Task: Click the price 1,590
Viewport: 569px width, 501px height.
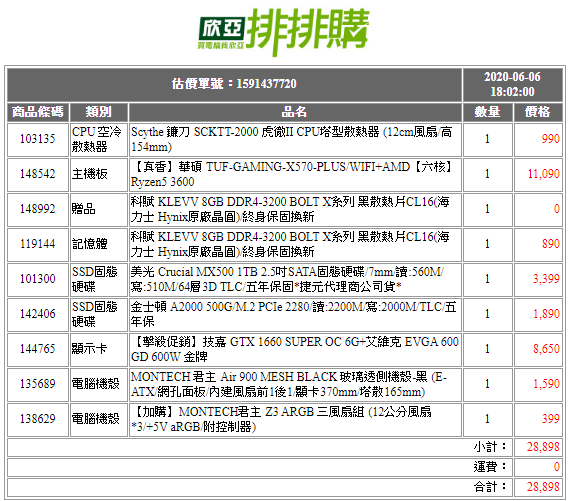Action: click(546, 384)
